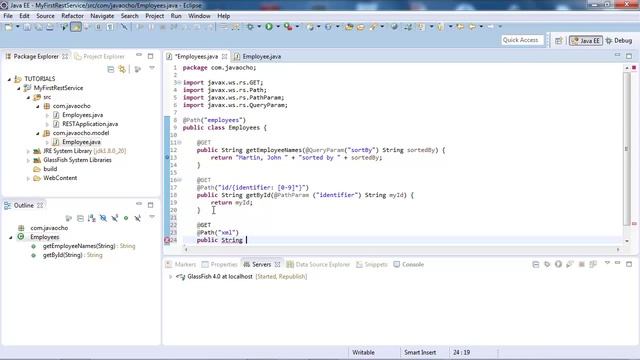Open the Refactor menu

[72, 16]
